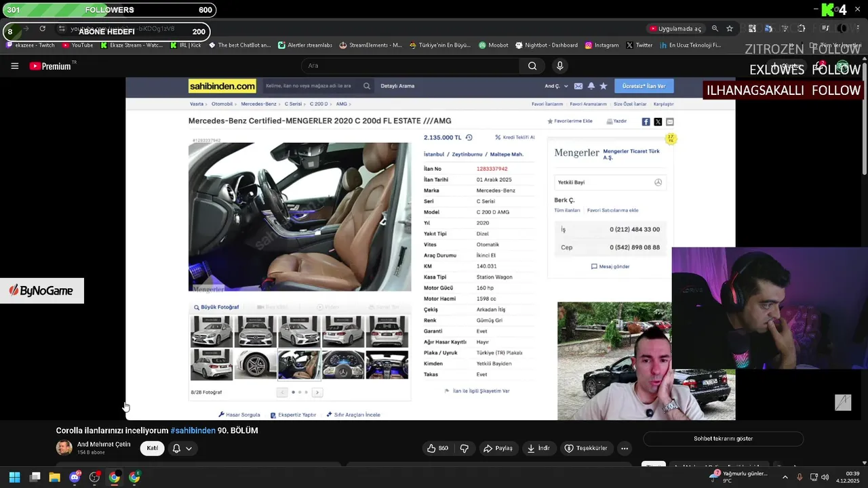Show hidden system tray icons chevron
Image resolution: width=868 pixels, height=488 pixels.
click(x=785, y=477)
